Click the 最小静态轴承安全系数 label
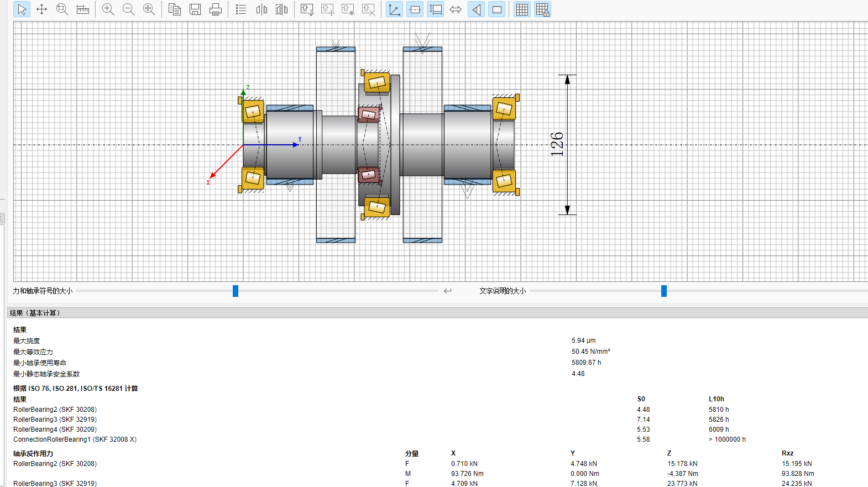 pos(46,374)
